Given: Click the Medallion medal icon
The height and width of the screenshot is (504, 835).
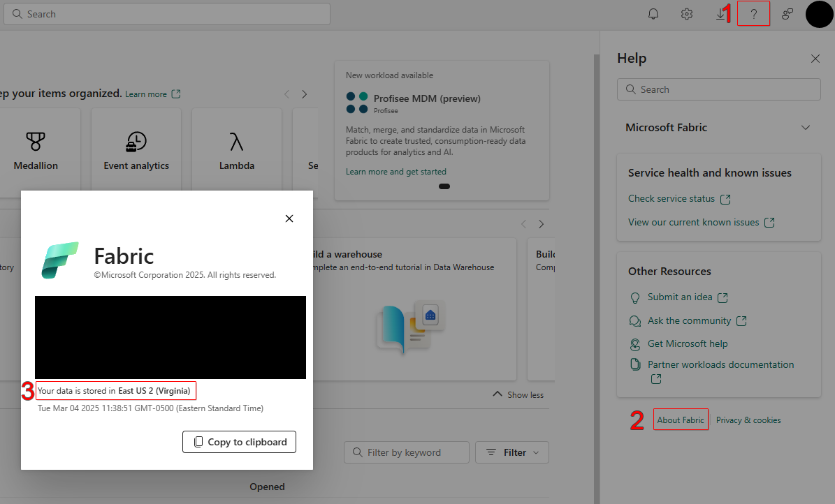Looking at the screenshot, I should coord(36,142).
